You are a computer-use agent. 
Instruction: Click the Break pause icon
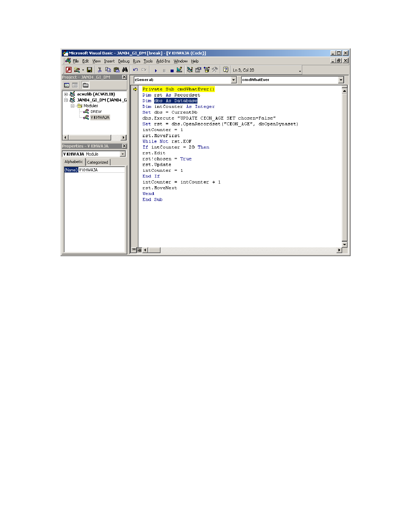(x=164, y=70)
